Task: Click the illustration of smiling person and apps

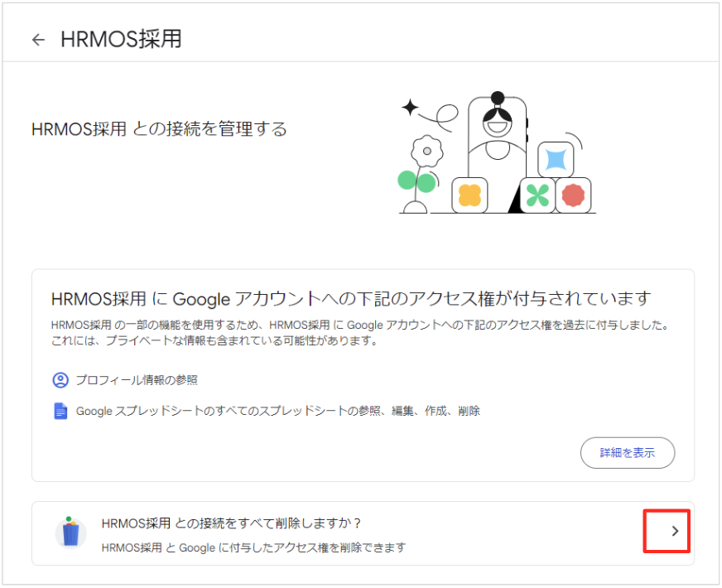Action: (x=497, y=153)
